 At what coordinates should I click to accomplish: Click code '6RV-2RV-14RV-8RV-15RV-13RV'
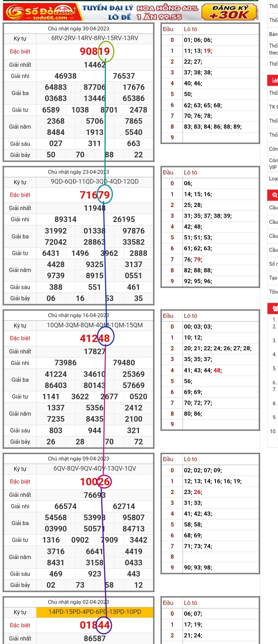tap(95, 38)
